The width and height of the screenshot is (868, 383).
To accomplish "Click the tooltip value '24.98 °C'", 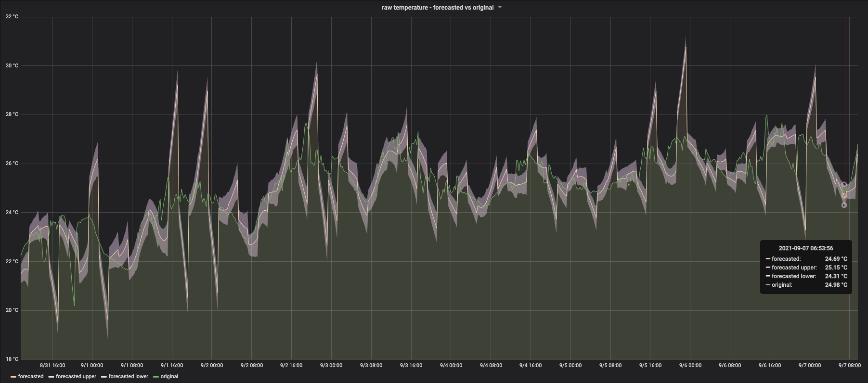I will click(x=836, y=285).
